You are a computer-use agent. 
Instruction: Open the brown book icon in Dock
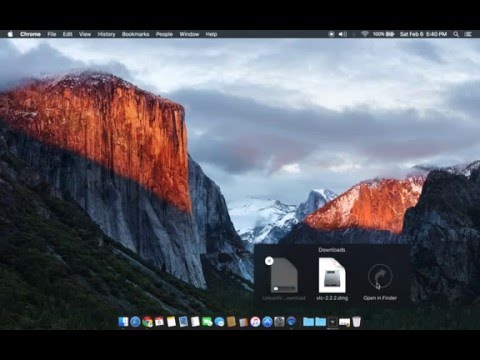[x=231, y=322]
